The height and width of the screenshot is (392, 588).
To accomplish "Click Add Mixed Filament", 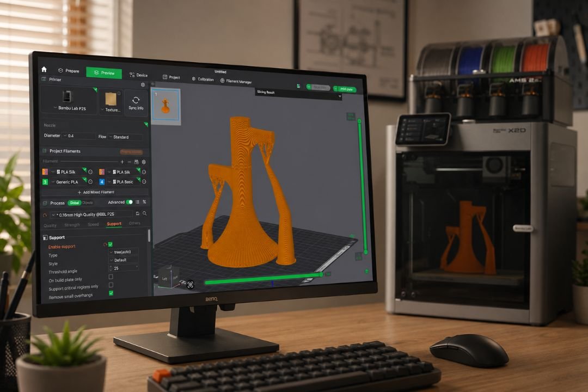I will pyautogui.click(x=96, y=192).
